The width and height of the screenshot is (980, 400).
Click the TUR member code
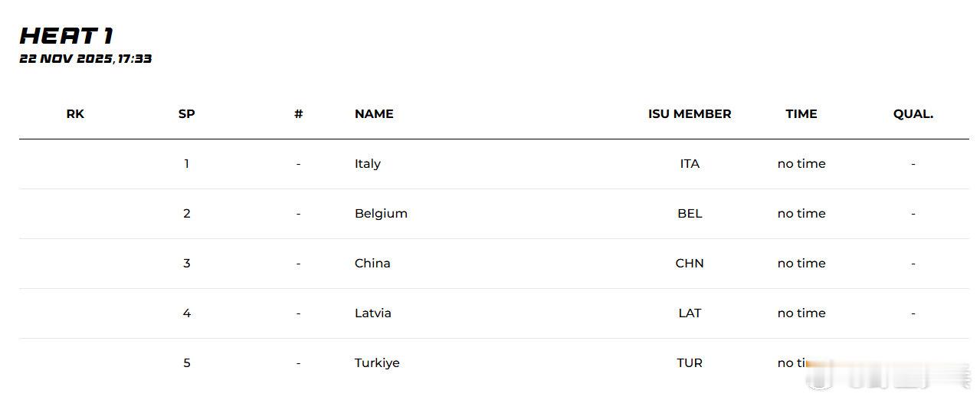click(x=690, y=363)
